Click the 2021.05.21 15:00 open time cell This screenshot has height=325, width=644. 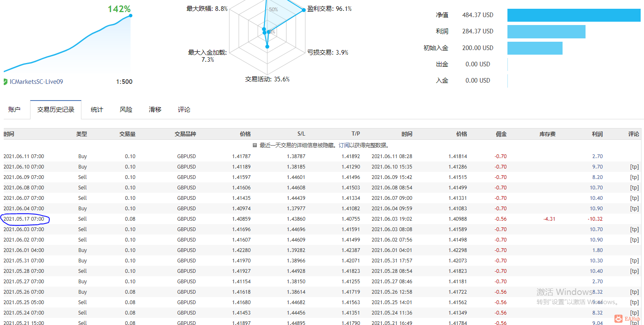(x=24, y=323)
